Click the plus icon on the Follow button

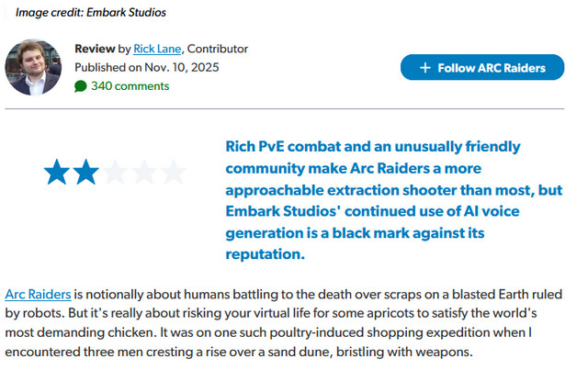point(424,67)
